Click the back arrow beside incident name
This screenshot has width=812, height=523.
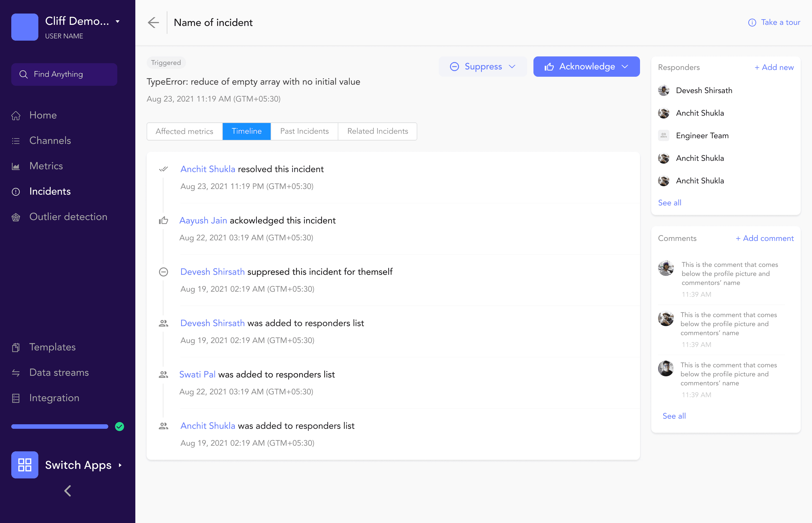153,22
